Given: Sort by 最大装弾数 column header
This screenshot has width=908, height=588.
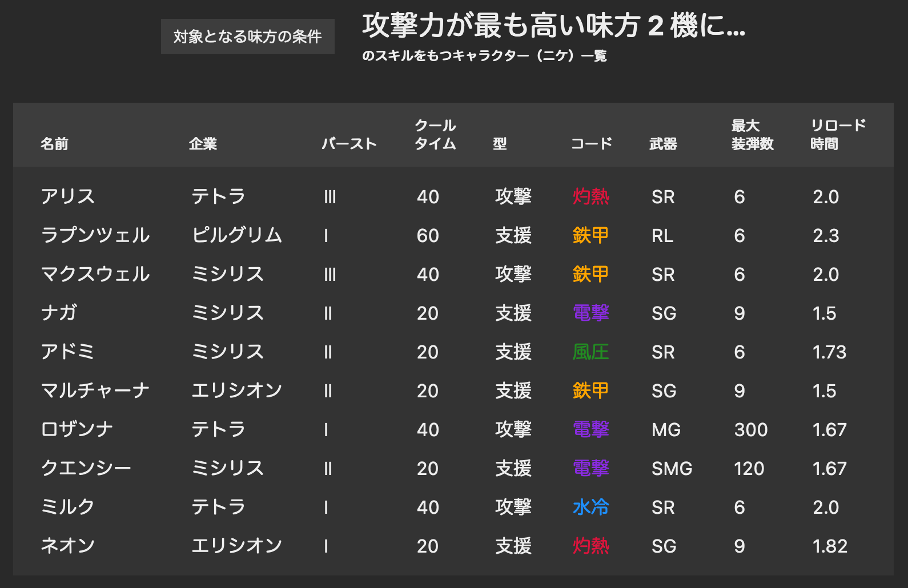Looking at the screenshot, I should coord(752,135).
